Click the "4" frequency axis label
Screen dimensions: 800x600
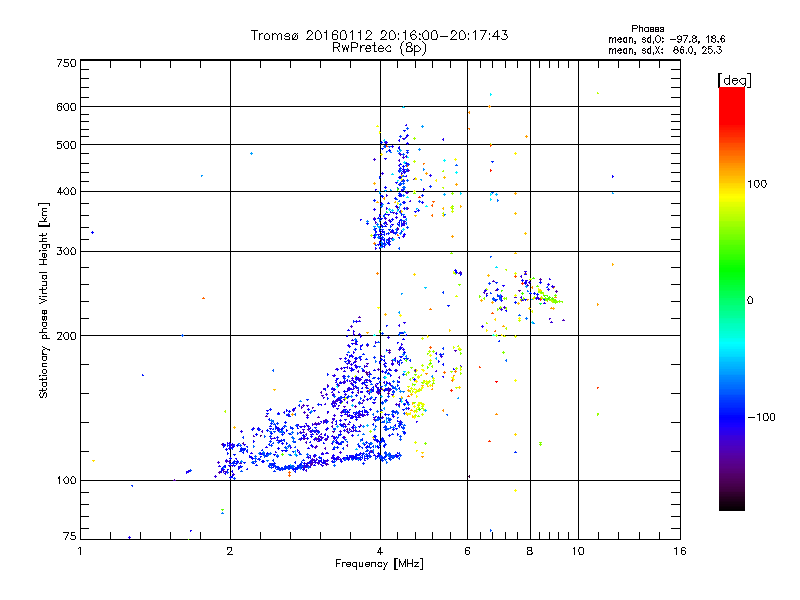pos(380,551)
